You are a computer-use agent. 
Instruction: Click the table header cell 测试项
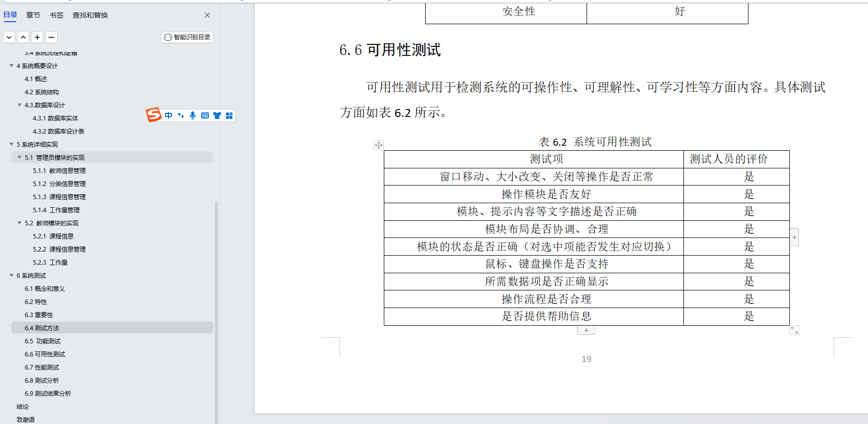(x=534, y=159)
